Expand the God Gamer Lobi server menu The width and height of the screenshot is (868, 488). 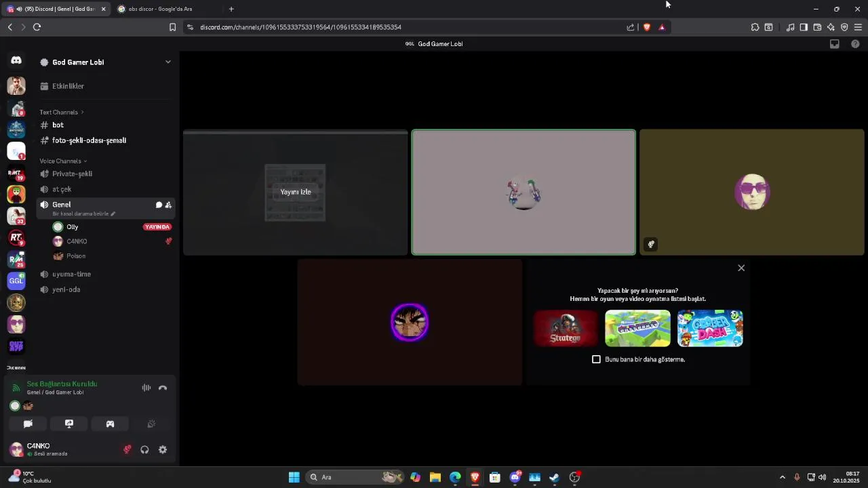pyautogui.click(x=168, y=62)
